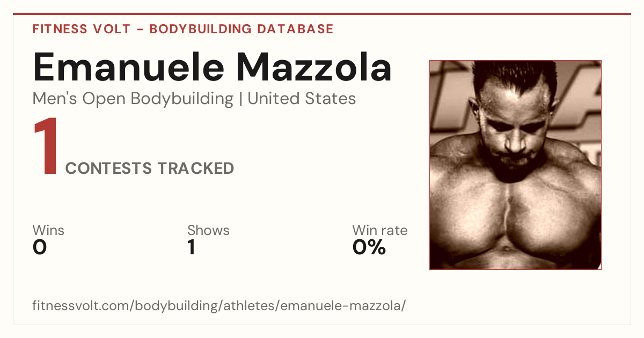
Task: Select the Emanuele Mazzola name heading
Action: click(x=213, y=67)
